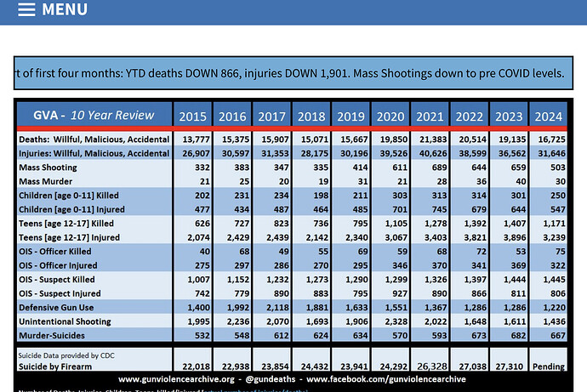Click the 2019 mass shooting value 414
Viewport: 587px width, 392px height.
pyautogui.click(x=360, y=168)
